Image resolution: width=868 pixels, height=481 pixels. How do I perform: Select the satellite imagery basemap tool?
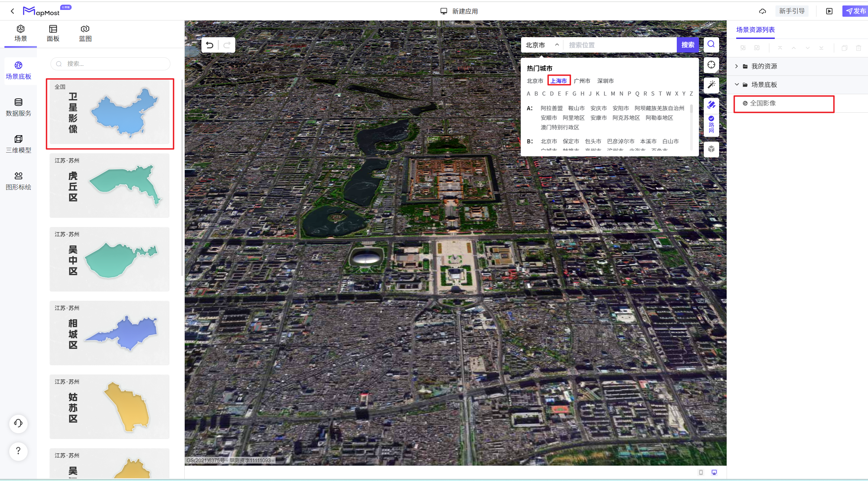tap(711, 105)
